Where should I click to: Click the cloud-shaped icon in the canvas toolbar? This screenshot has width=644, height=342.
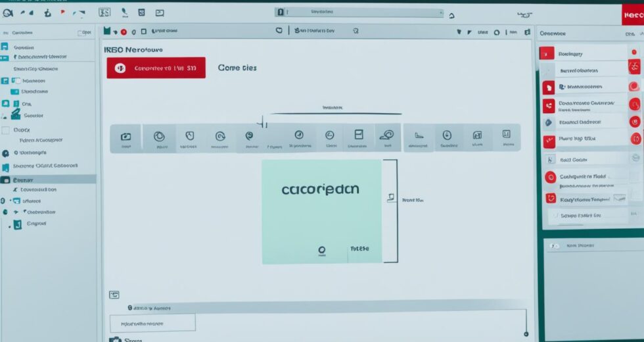tap(386, 135)
